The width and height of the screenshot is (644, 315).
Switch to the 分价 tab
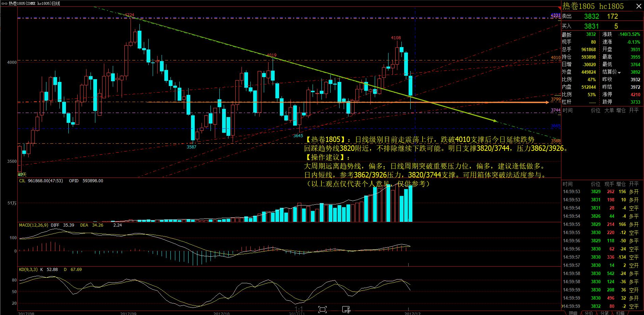(x=589, y=313)
